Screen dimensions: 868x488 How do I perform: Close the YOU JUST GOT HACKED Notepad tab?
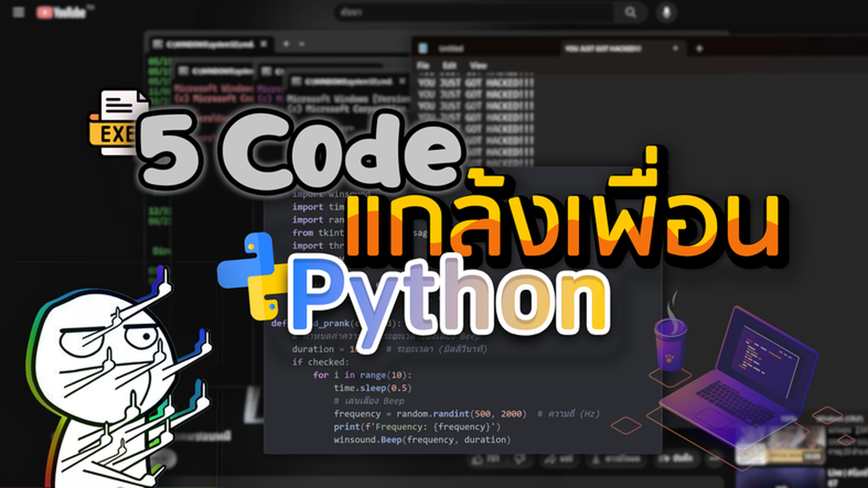[x=675, y=48]
